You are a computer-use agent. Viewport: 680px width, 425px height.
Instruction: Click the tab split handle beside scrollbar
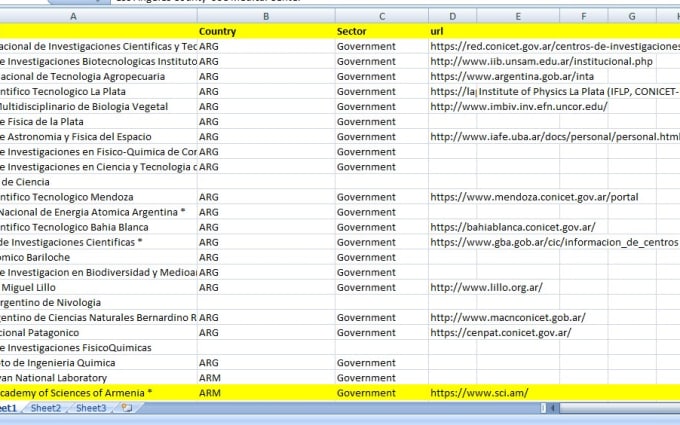click(x=543, y=408)
